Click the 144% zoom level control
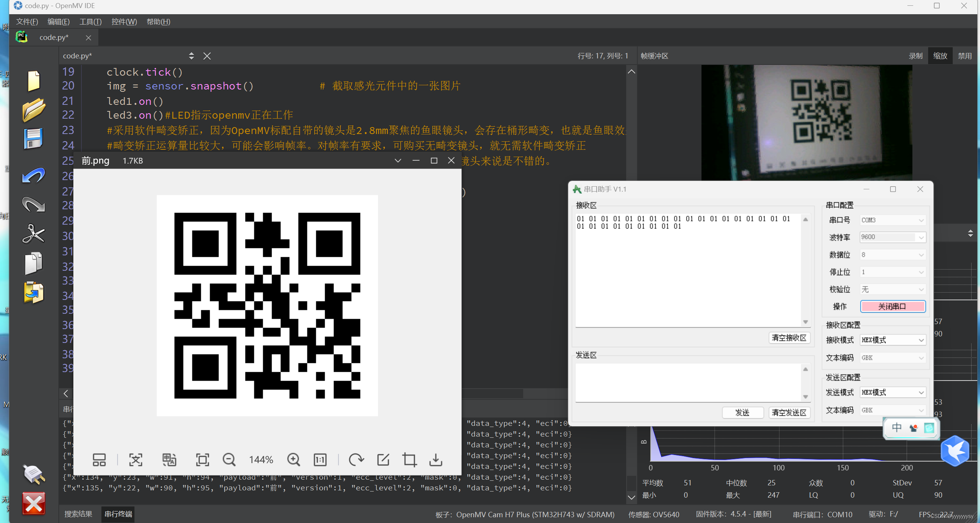The width and height of the screenshot is (980, 523). click(260, 460)
